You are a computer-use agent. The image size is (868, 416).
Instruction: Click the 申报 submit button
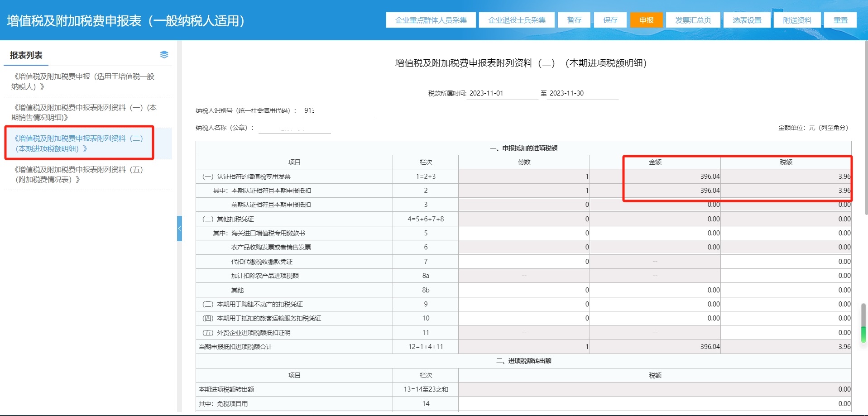coord(646,20)
